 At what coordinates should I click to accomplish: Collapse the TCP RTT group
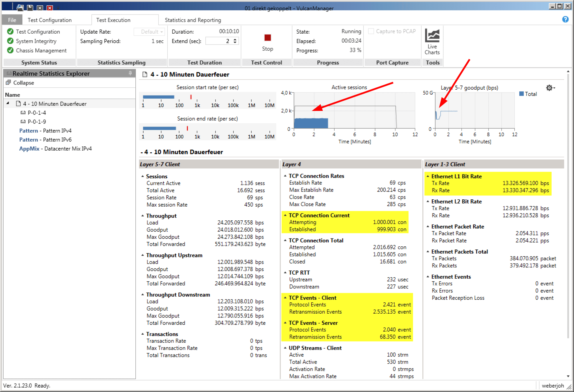pos(285,272)
